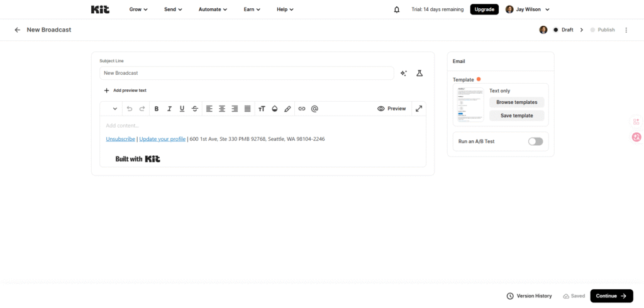Open the font size tool
The image size is (644, 308).
(262, 109)
